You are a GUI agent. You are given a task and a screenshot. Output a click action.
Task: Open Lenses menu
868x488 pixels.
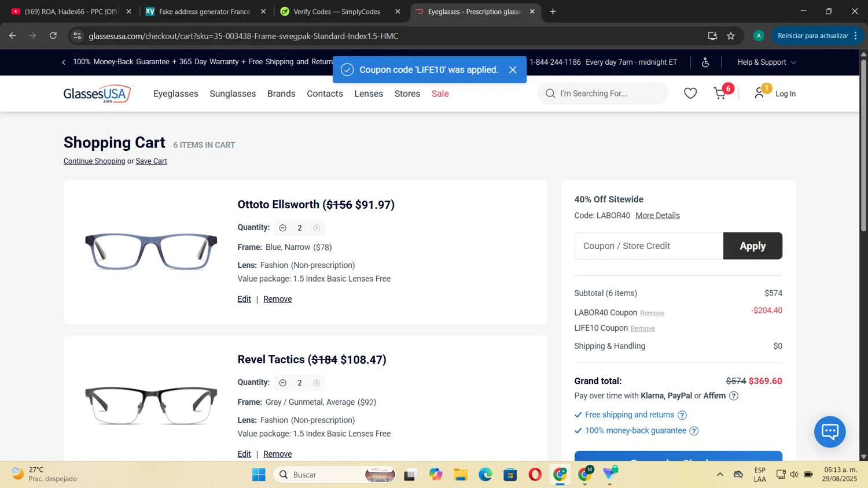pyautogui.click(x=369, y=94)
